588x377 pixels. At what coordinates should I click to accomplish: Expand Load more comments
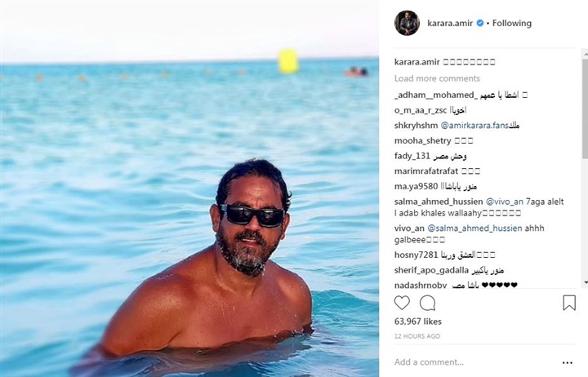click(x=437, y=78)
